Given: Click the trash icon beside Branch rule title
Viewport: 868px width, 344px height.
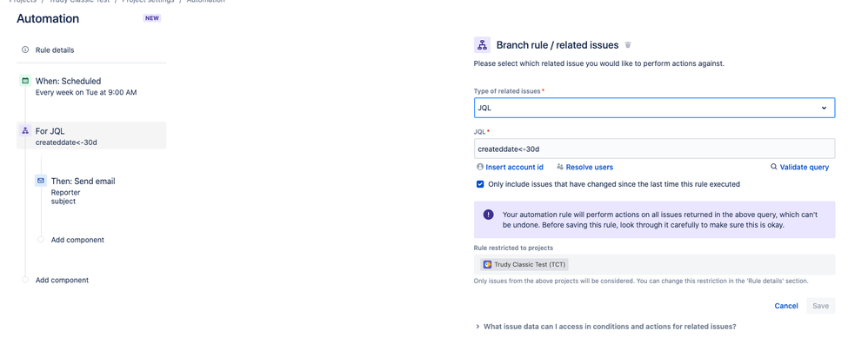Looking at the screenshot, I should 628,45.
